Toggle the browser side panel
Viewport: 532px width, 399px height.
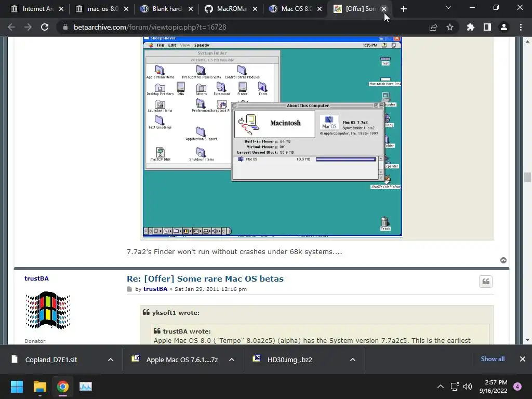(x=487, y=27)
